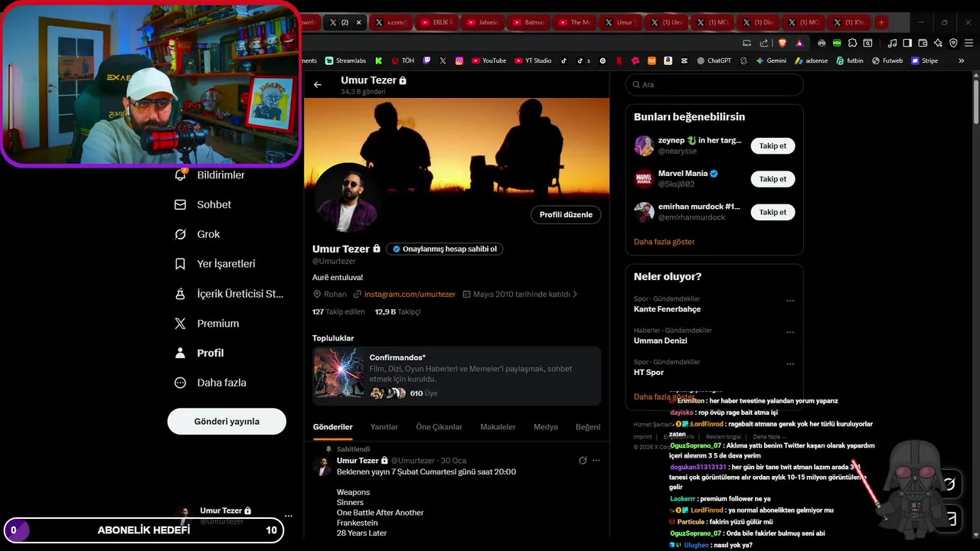Open the YouTube bookmark
This screenshot has height=551, width=980.
pyautogui.click(x=488, y=60)
